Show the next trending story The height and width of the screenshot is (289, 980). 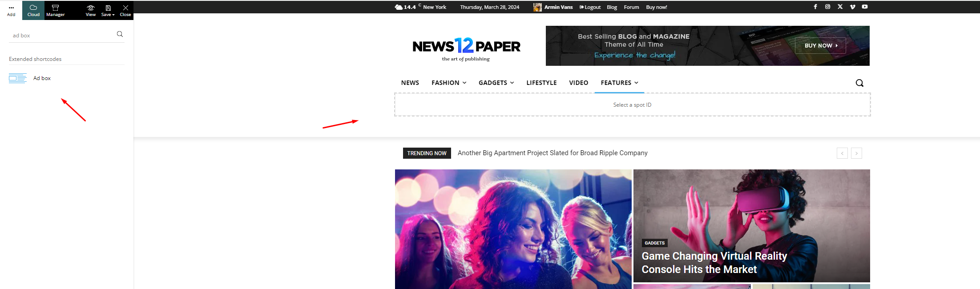point(856,153)
